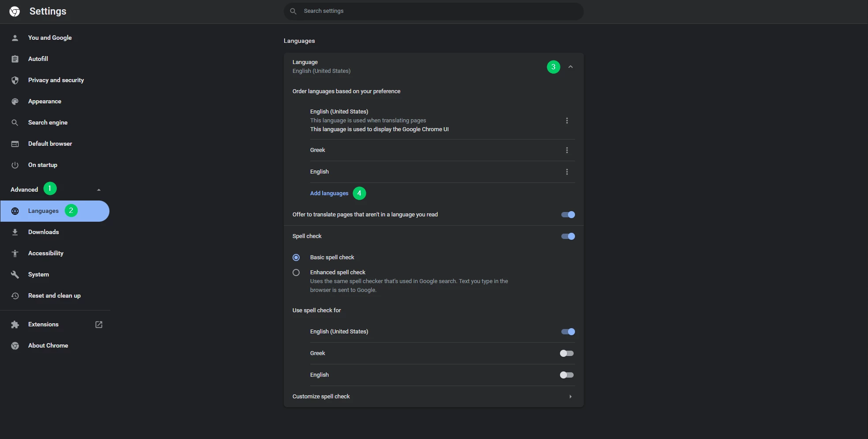Open more actions menu for English language
Screen dimensions: 868x439
pyautogui.click(x=567, y=172)
